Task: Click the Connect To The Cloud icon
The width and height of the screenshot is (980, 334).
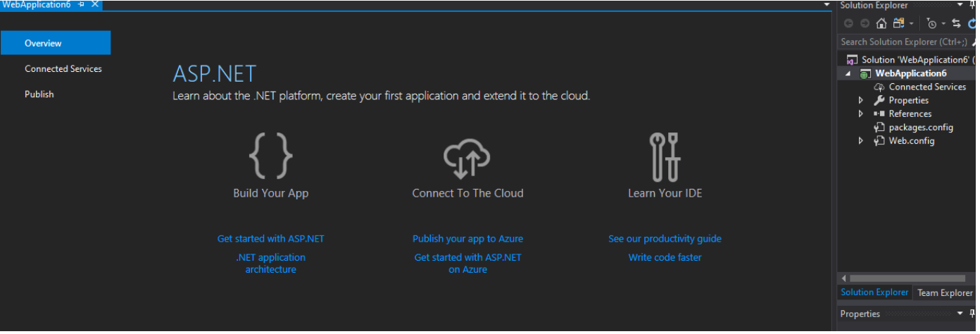Action: [x=467, y=156]
